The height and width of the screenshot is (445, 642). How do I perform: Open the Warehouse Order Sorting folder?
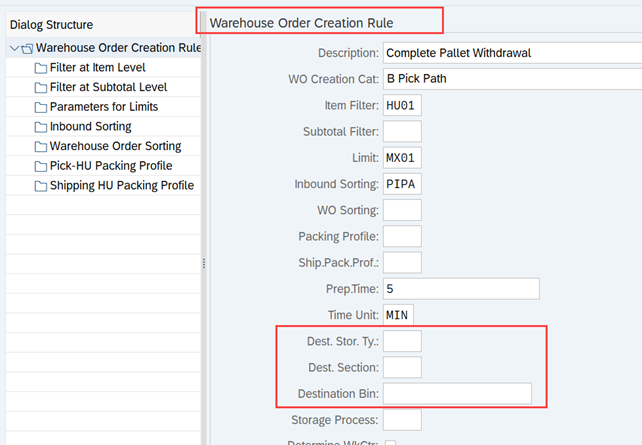pos(115,146)
